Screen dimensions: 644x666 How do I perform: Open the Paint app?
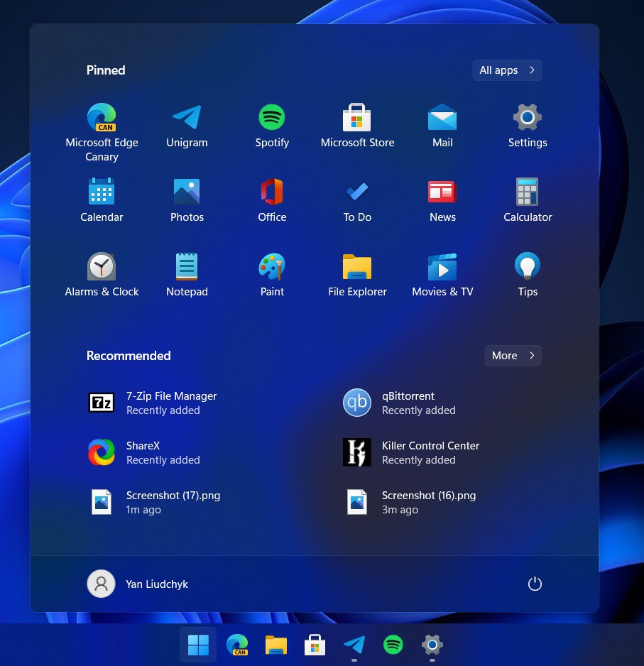click(x=272, y=274)
